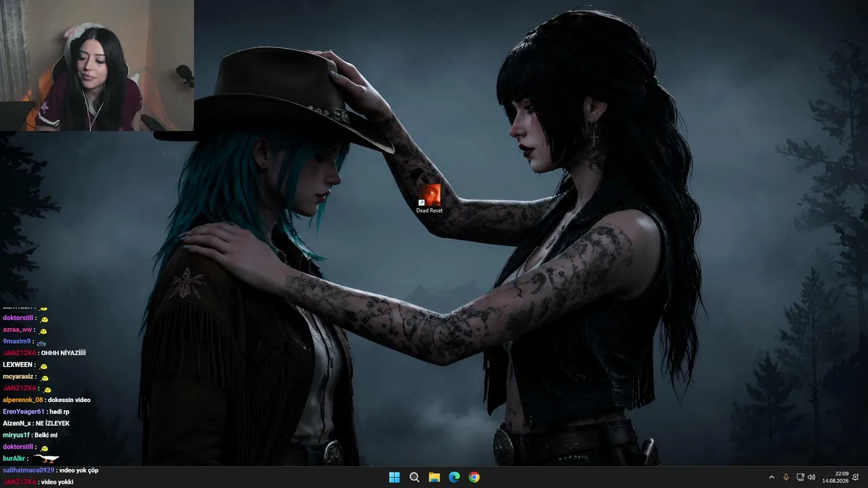Screen dimensions: 868x488
Task: Open Microsoft Edge from the taskbar
Action: click(454, 477)
